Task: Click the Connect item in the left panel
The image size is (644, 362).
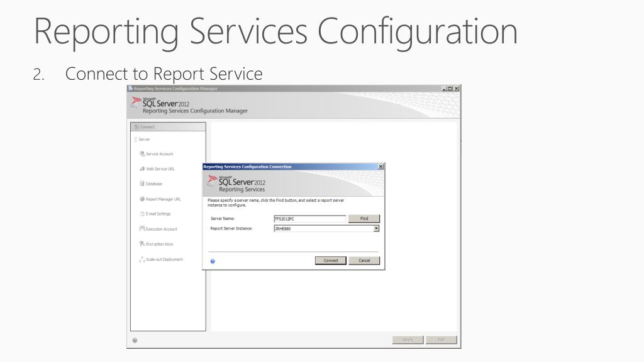Action: [168, 127]
